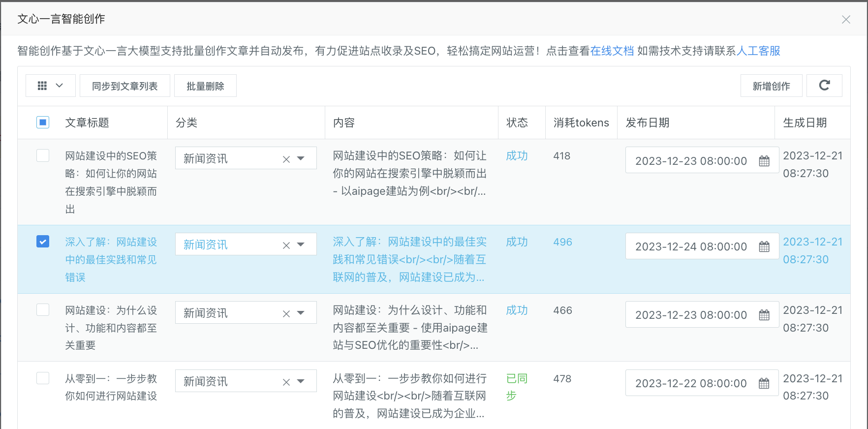The height and width of the screenshot is (429, 868).
Task: Click the 人工客服 support link
Action: coord(758,51)
